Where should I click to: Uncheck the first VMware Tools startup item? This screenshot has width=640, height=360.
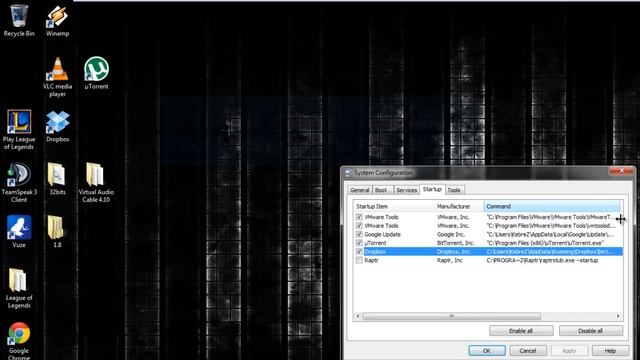(359, 217)
